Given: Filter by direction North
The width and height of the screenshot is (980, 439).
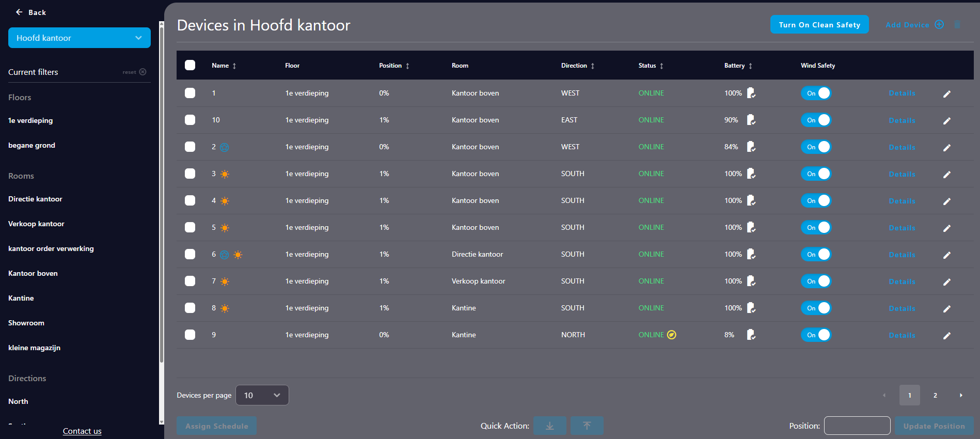Looking at the screenshot, I should click(x=18, y=401).
